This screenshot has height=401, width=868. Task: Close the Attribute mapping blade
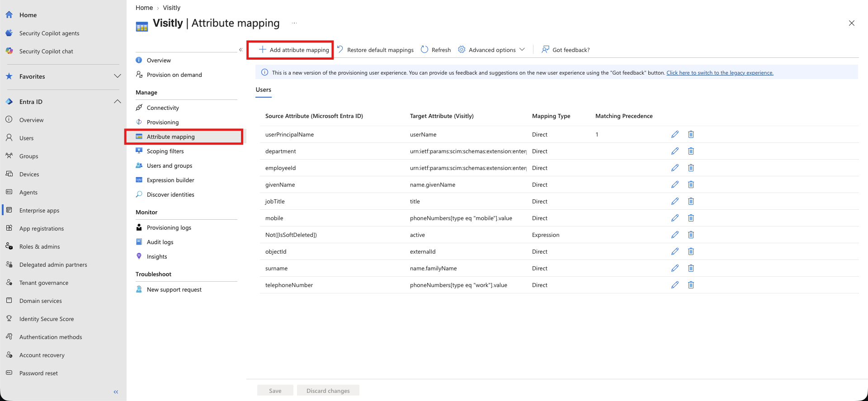(x=852, y=23)
